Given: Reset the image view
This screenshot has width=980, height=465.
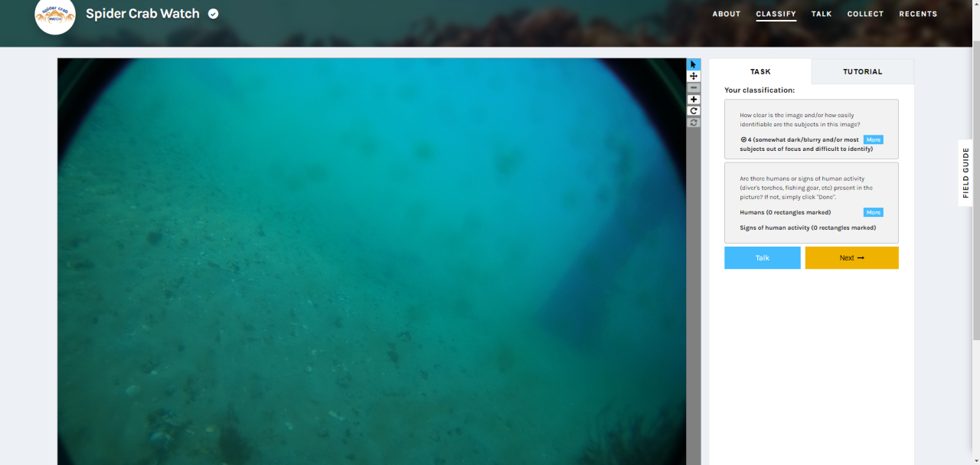Looking at the screenshot, I should [694, 123].
